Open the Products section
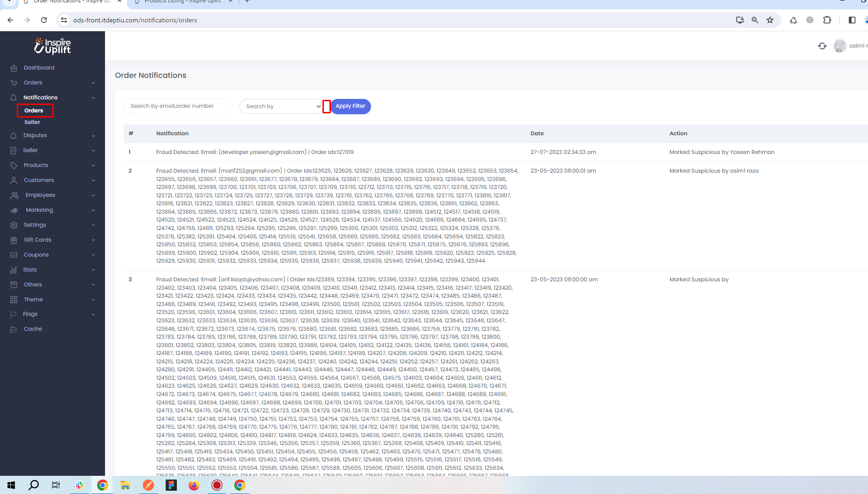The image size is (868, 494). pos(35,165)
